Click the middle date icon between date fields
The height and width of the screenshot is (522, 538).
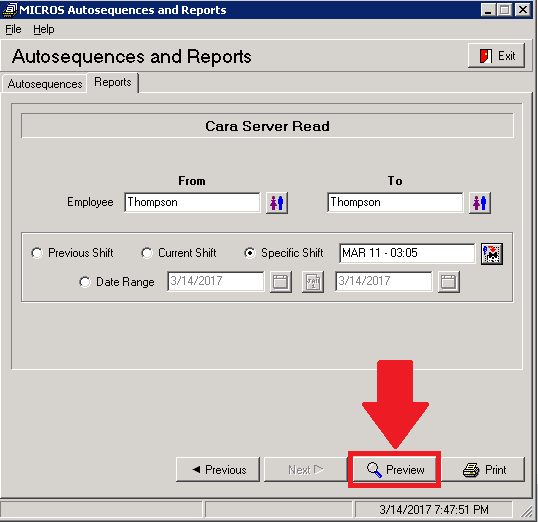pos(313,282)
